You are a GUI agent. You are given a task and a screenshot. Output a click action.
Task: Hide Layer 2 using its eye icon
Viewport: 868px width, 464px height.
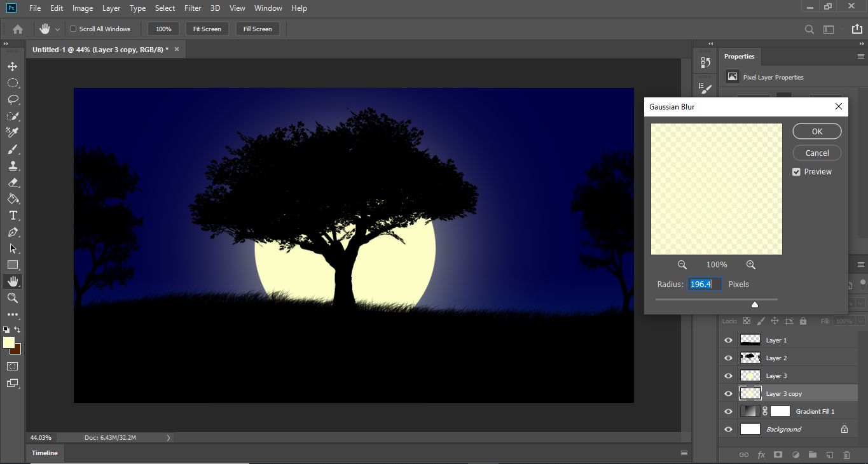coord(728,358)
